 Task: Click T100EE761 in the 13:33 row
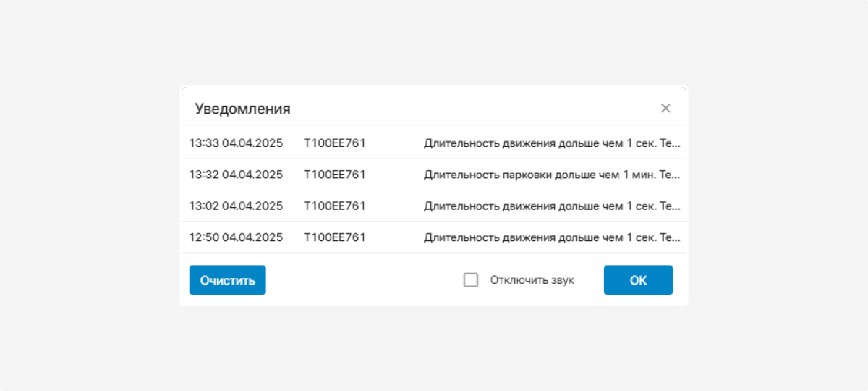tap(334, 143)
